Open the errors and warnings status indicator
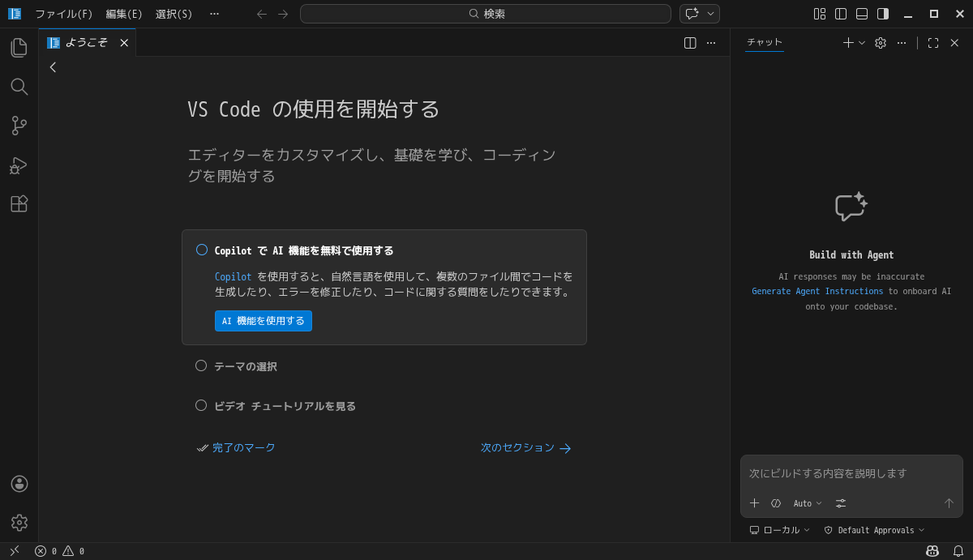973x560 pixels. (x=59, y=551)
